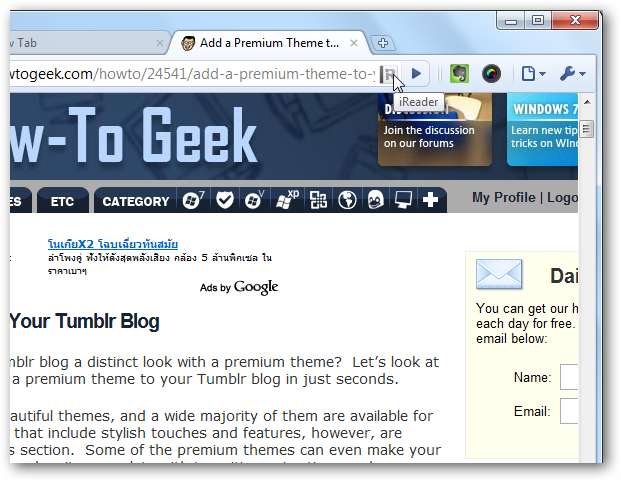Click the Name input field
This screenshot has height=481, width=621.
coord(569,377)
